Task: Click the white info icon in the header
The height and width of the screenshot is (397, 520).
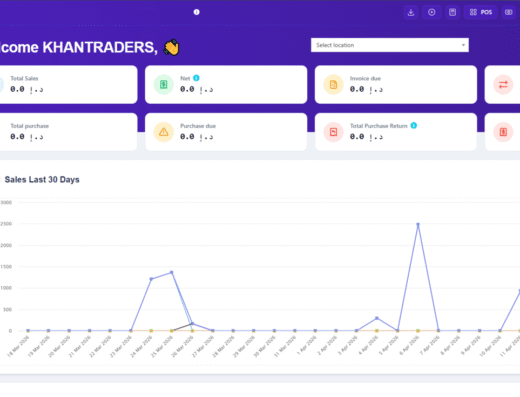Action: (x=197, y=12)
